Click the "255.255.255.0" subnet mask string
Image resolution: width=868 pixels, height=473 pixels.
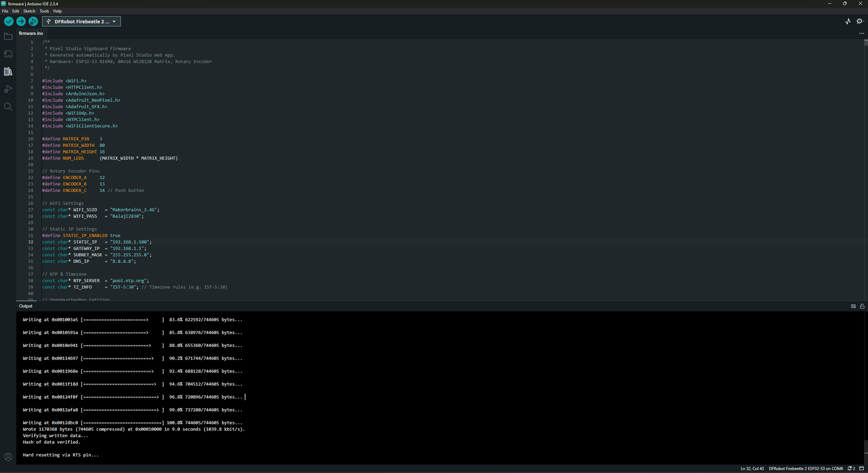(x=129, y=255)
